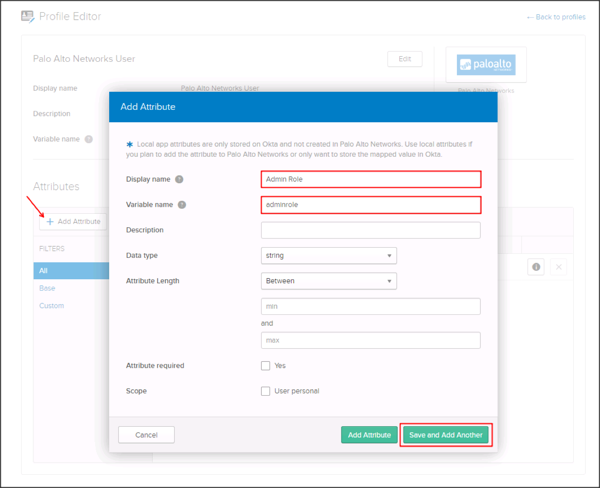This screenshot has height=488, width=600.
Task: Click the green Add Attribute button in dialog
Action: [368, 435]
